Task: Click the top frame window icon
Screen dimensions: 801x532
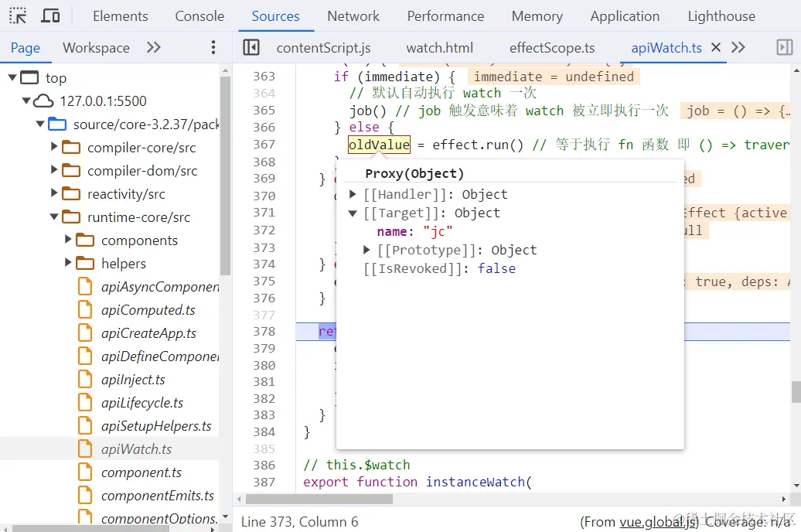Action: click(29, 77)
